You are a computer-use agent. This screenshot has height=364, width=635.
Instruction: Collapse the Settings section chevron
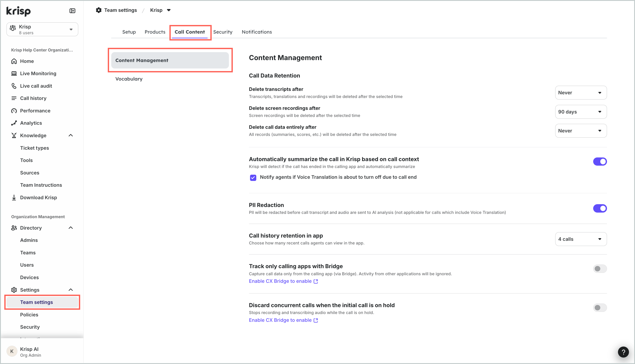coord(71,290)
